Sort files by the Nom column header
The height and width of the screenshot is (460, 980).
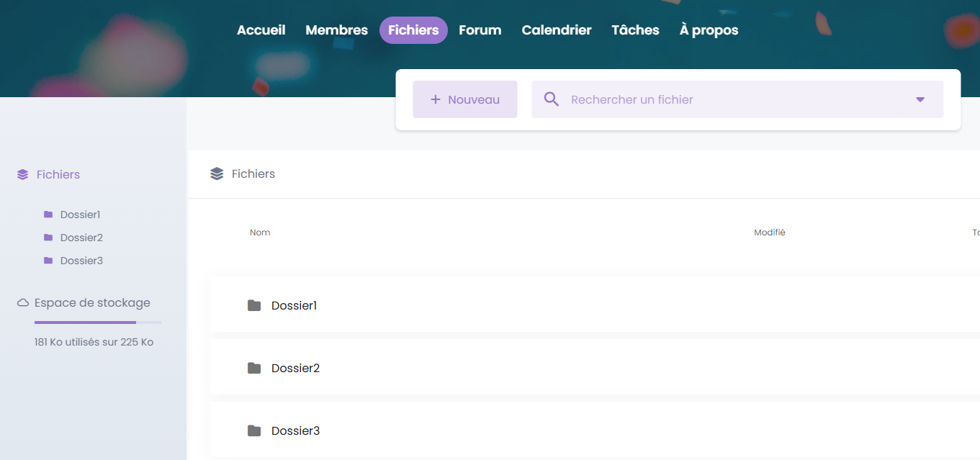tap(260, 233)
